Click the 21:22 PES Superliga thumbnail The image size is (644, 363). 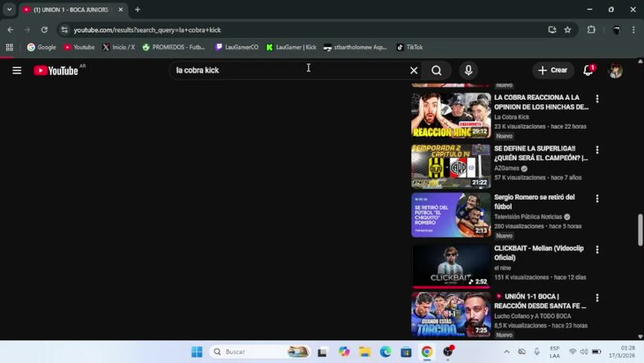point(451,166)
